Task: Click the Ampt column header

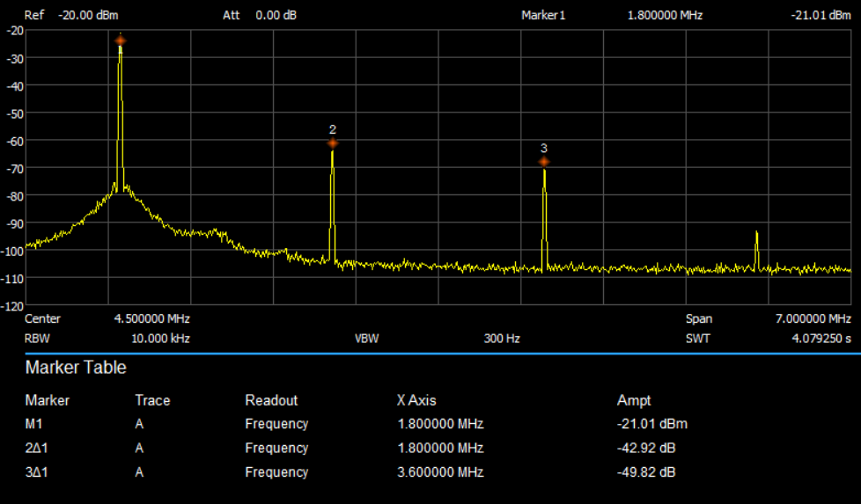Action: point(634,400)
